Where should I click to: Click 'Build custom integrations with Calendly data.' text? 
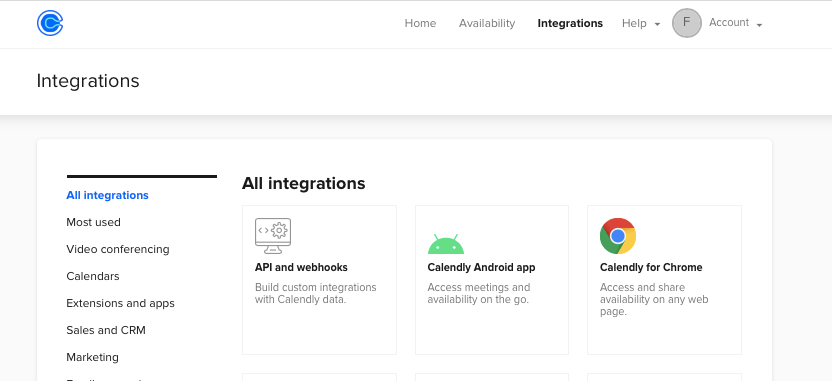coord(316,293)
